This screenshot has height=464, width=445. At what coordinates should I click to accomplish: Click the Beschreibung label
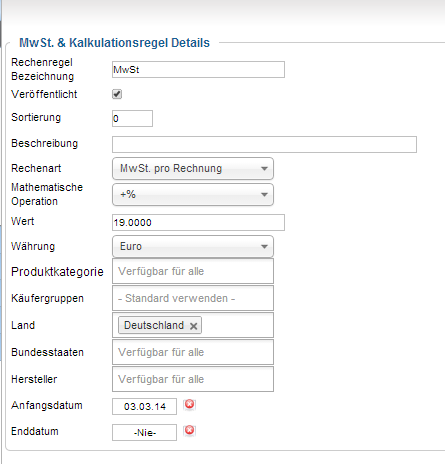point(44,143)
